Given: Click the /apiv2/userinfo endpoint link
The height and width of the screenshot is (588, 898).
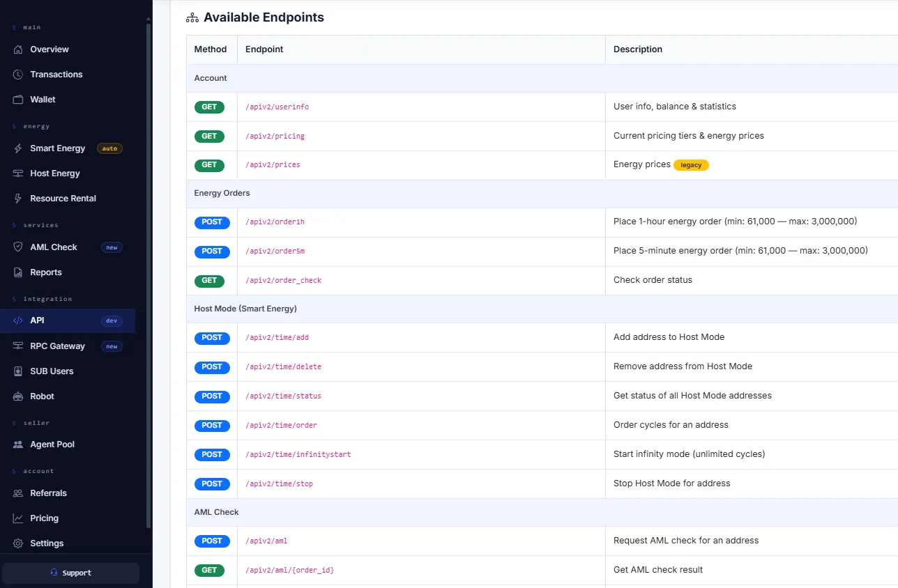Looking at the screenshot, I should [x=277, y=107].
